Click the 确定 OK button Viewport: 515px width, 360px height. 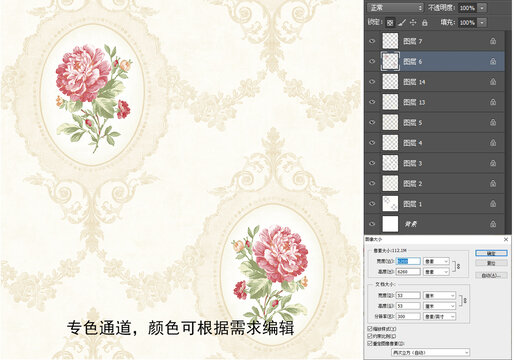[x=491, y=253]
